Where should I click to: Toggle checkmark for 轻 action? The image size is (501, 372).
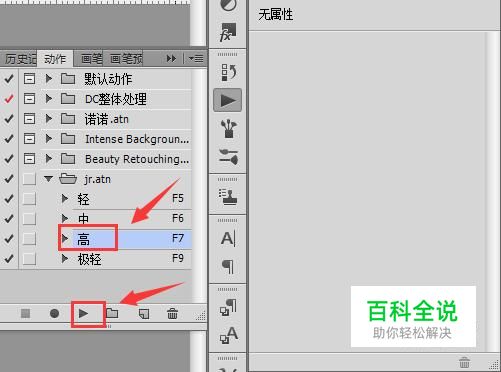[9, 199]
